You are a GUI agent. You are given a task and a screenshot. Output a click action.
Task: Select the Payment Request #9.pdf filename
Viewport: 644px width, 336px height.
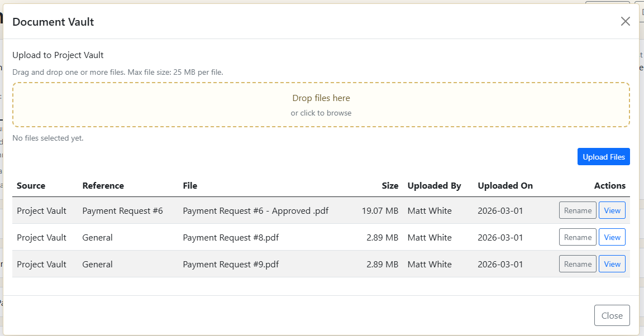tap(231, 264)
